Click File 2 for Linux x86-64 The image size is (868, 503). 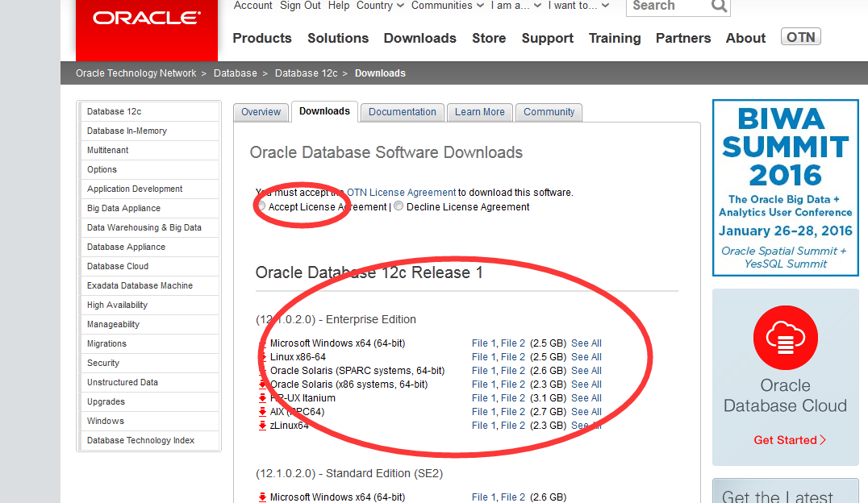(512, 357)
